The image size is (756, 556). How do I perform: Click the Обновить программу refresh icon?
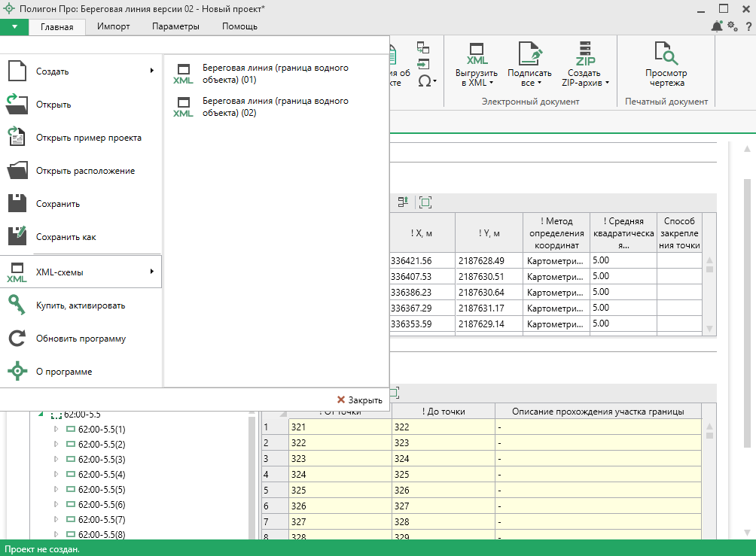(17, 339)
